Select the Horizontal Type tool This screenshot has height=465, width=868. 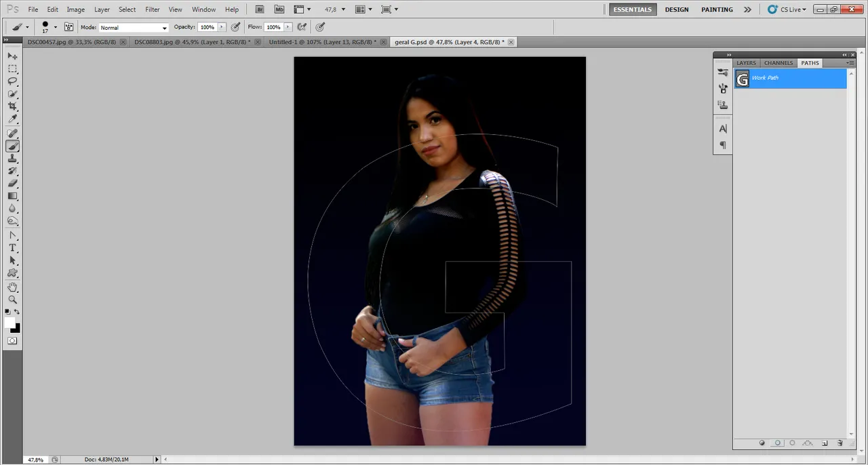click(12, 248)
